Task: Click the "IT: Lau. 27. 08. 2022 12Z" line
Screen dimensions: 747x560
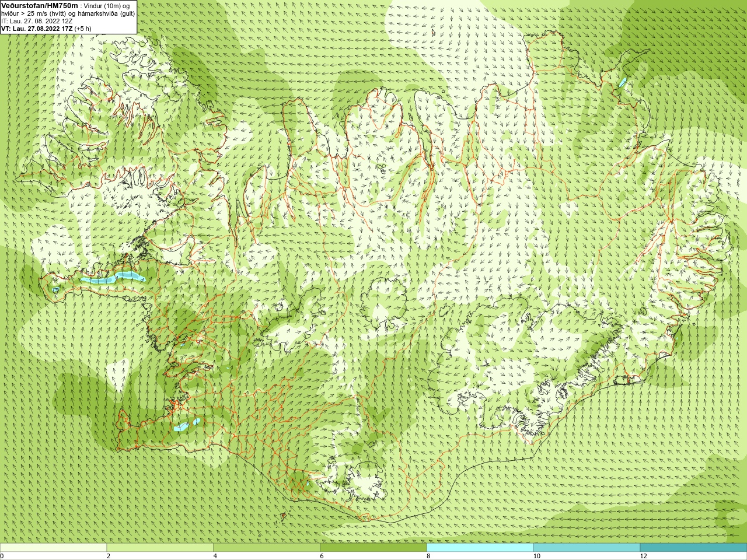Action: point(37,21)
